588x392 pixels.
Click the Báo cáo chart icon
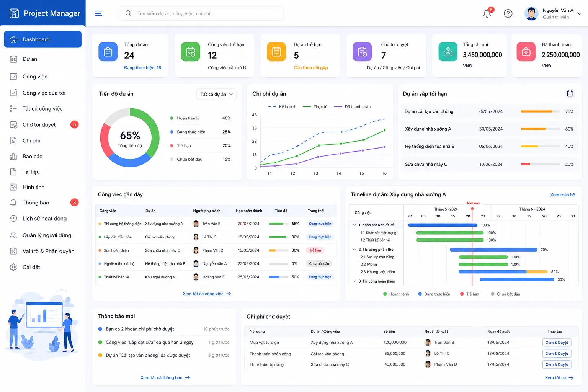(13, 156)
